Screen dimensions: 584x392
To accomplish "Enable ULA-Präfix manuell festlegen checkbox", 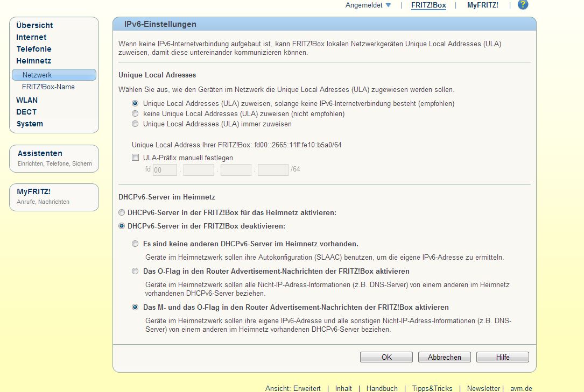I will point(135,158).
